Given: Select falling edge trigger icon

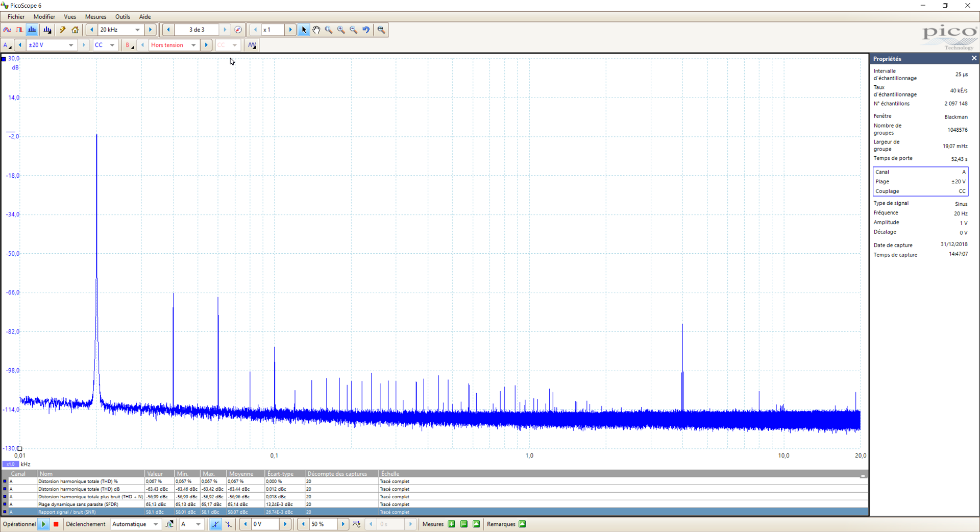Looking at the screenshot, I should (228, 524).
